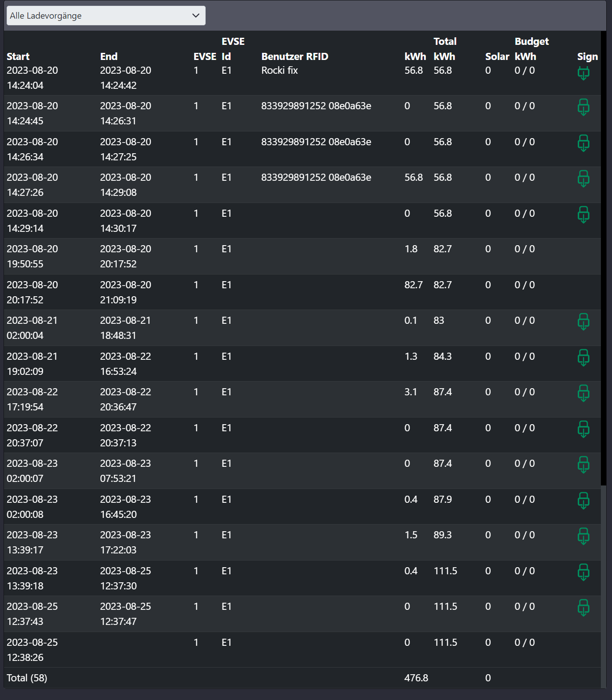
Task: Click sign icon for session ending 18:48:31
Action: pyautogui.click(x=583, y=322)
